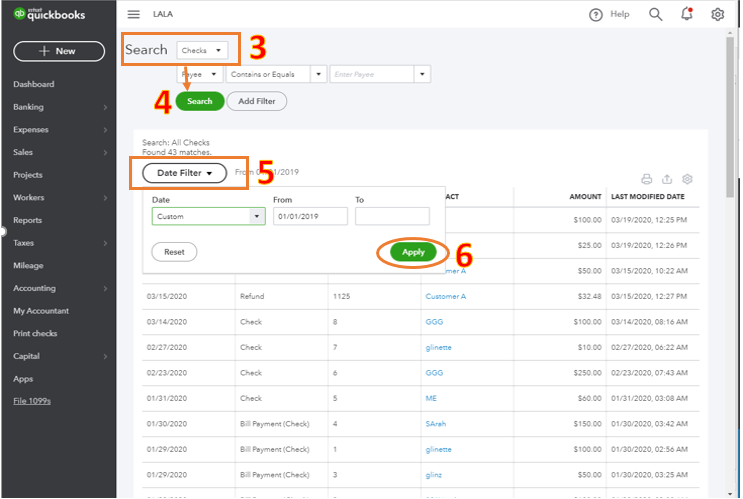The height and width of the screenshot is (499, 743).
Task: Click the LALA company name
Action: tap(163, 14)
